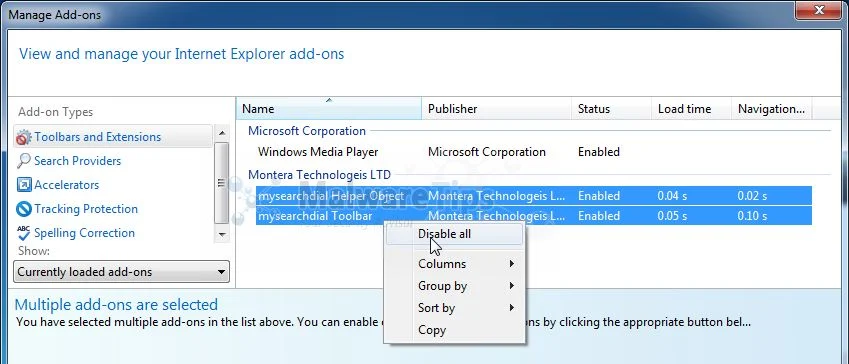The height and width of the screenshot is (364, 849).
Task: Sort list by Navigation column header
Action: [x=772, y=109]
